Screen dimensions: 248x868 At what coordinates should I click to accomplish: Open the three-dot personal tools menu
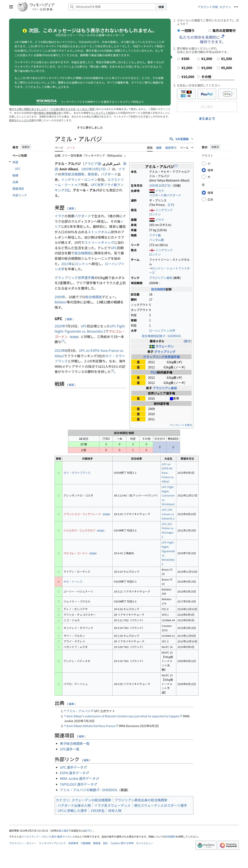point(236,7)
